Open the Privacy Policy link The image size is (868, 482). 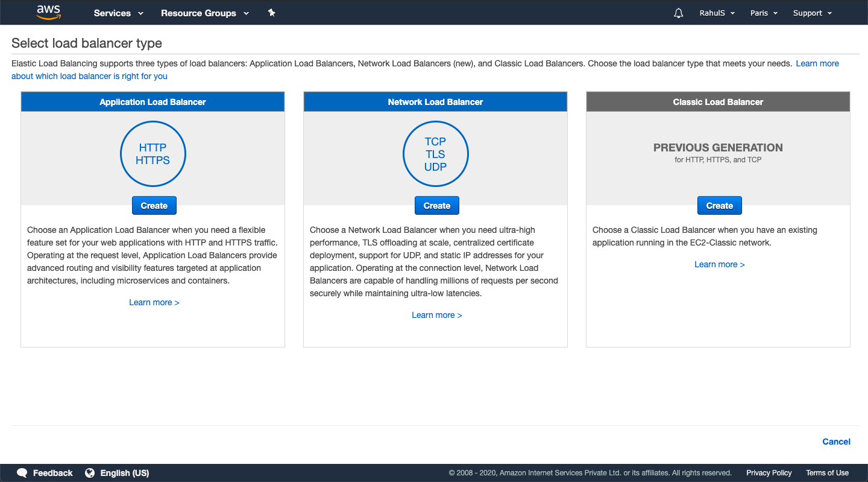[x=769, y=473]
